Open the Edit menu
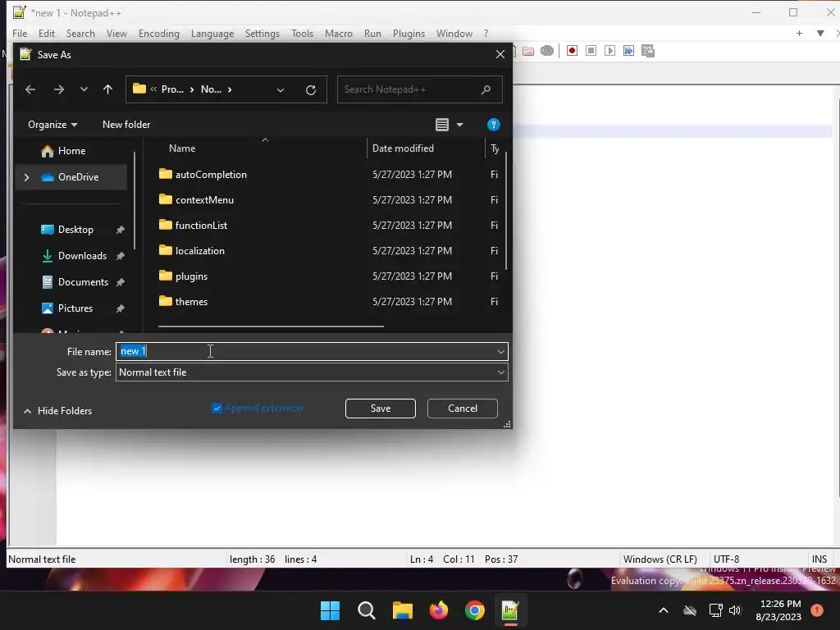 (x=47, y=33)
